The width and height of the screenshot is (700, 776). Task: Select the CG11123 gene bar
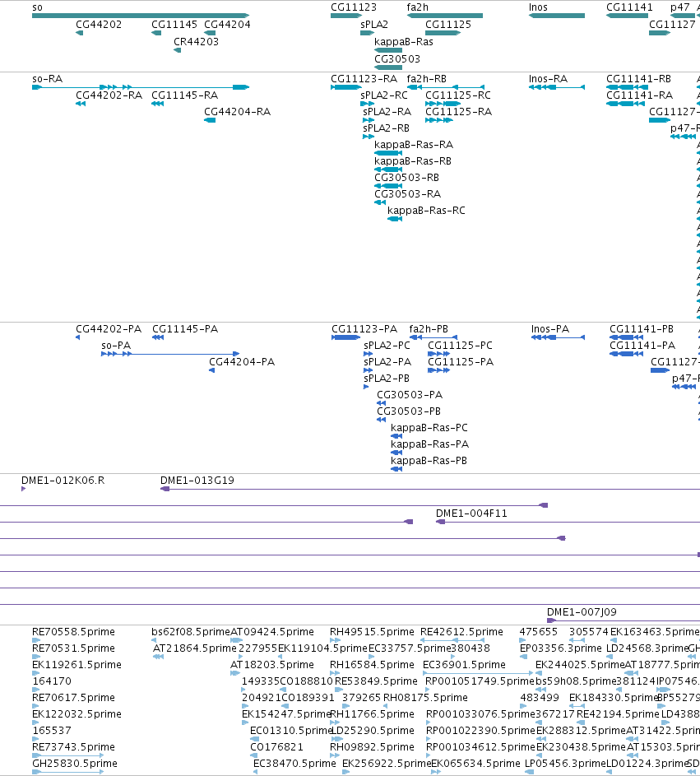[x=346, y=16]
